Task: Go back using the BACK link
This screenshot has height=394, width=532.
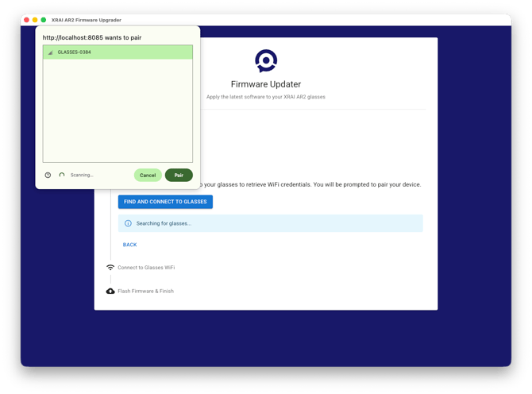Action: [129, 245]
